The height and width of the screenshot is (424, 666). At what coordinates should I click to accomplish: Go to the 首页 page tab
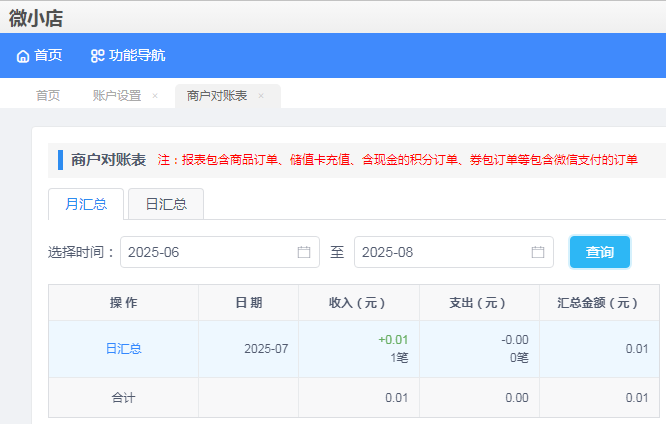[x=48, y=96]
